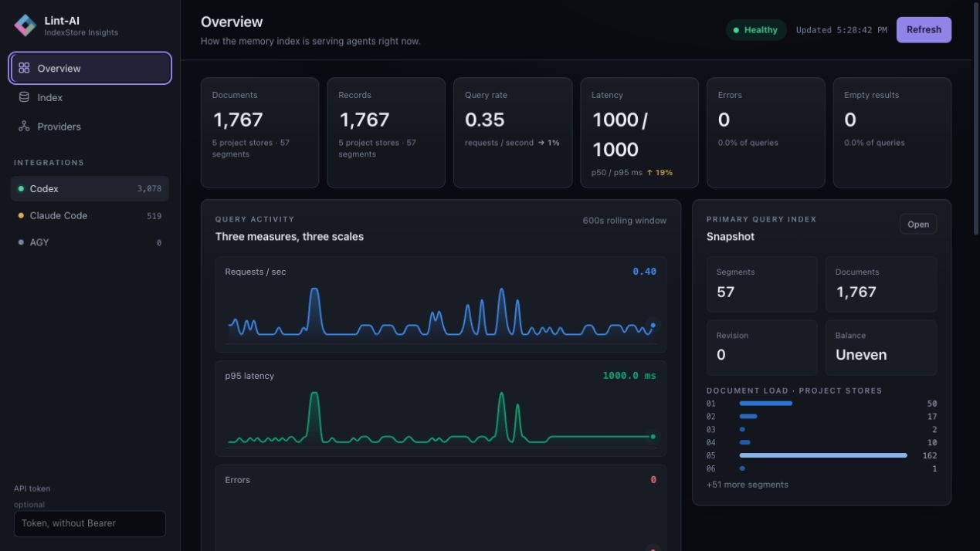The height and width of the screenshot is (551, 980).
Task: Click the Index database icon
Action: pyautogui.click(x=24, y=97)
